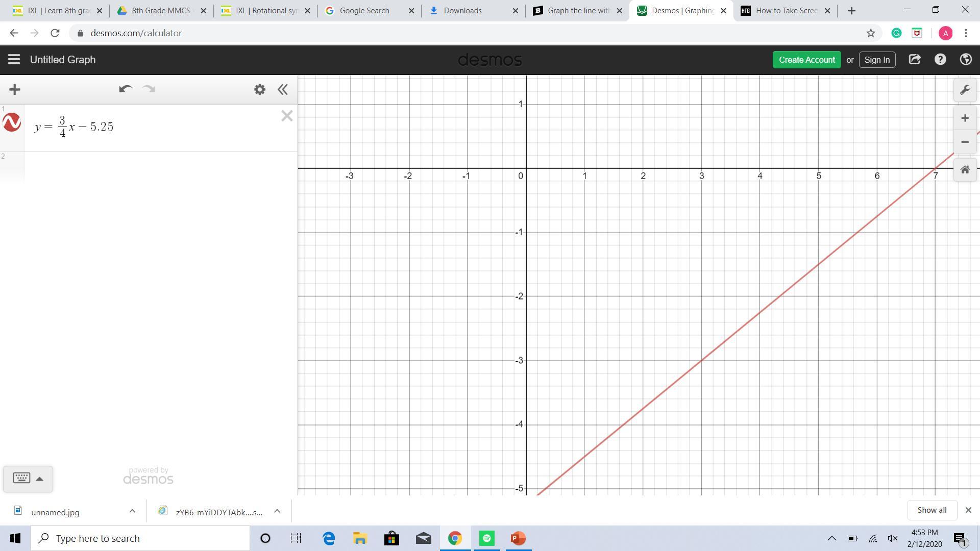Open language globe menu
980x551 pixels.
(x=966, y=60)
